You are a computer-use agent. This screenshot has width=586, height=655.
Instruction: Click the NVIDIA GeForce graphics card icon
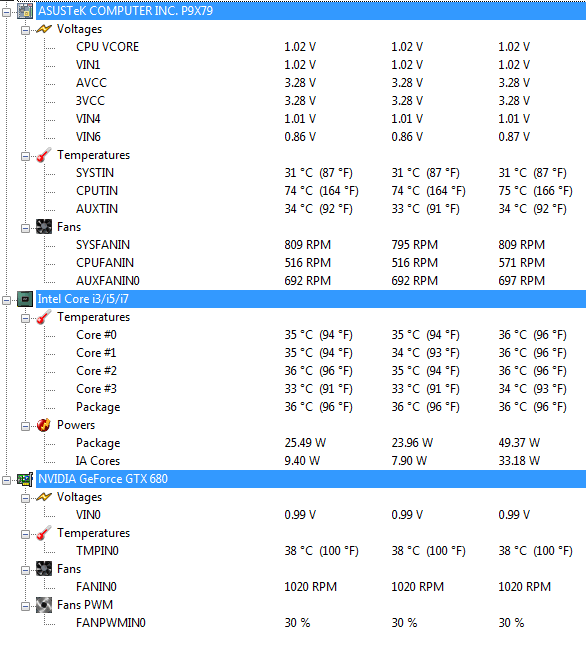pyautogui.click(x=25, y=479)
